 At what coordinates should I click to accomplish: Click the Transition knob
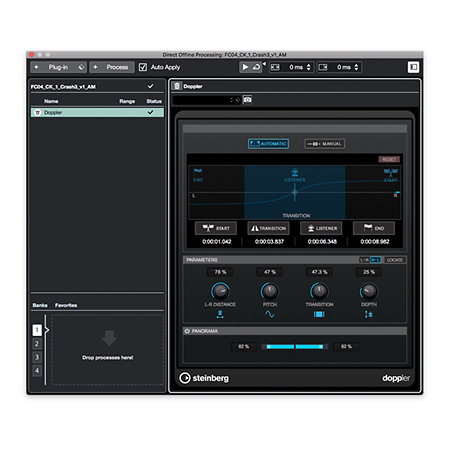319,291
